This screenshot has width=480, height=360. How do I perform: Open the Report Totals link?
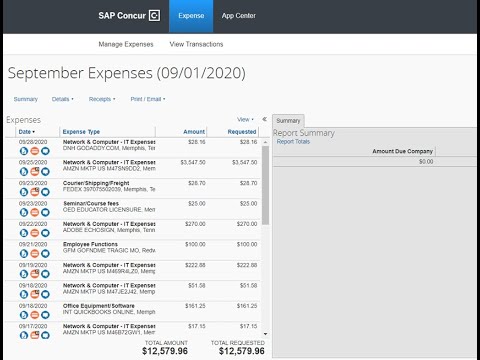[x=293, y=142]
